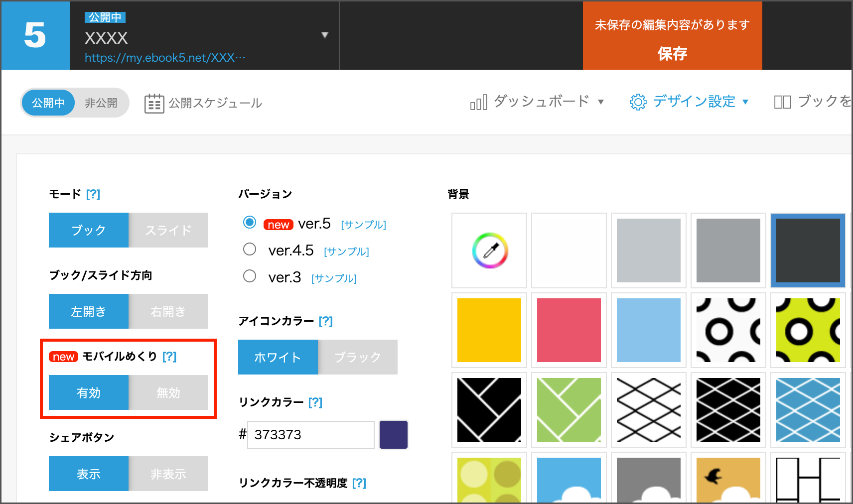Open help [?] next to リンクカラー

(315, 402)
